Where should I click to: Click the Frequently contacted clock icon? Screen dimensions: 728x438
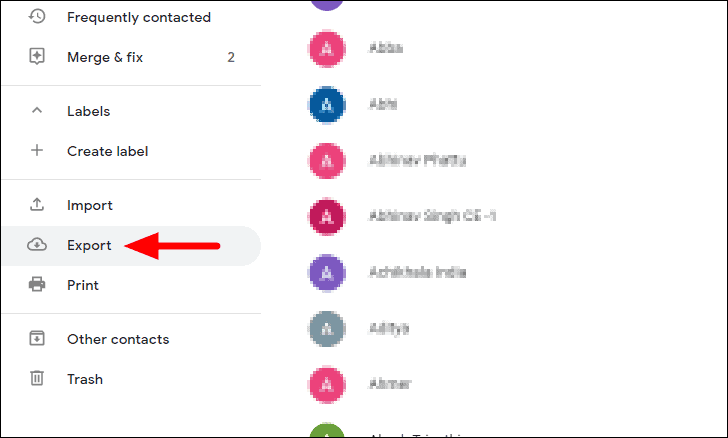(37, 17)
